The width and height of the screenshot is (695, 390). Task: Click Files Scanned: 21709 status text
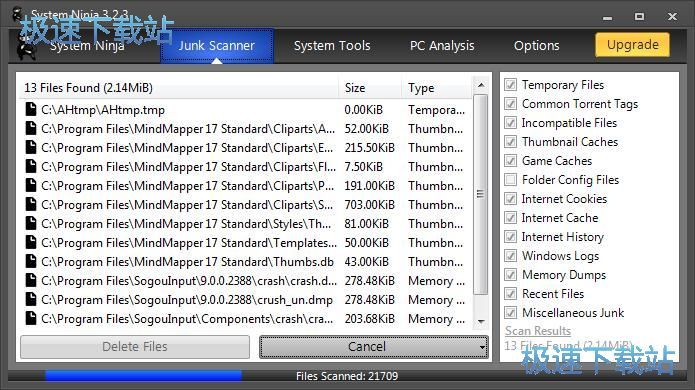[x=347, y=376]
